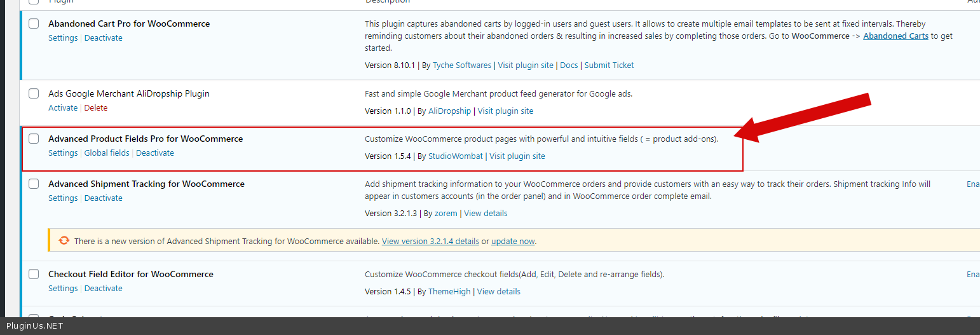Open the StudioWombat author link
This screenshot has height=335, width=980.
[x=456, y=156]
